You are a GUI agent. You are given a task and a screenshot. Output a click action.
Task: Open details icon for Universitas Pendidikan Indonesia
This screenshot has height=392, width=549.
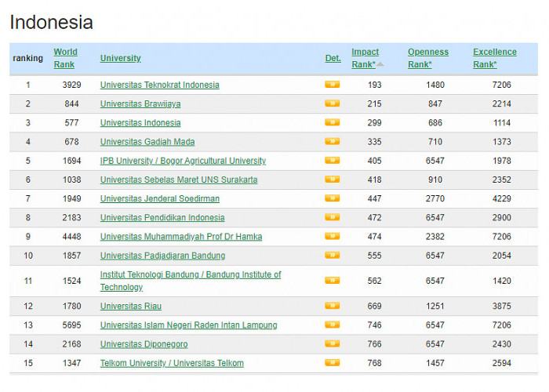332,217
